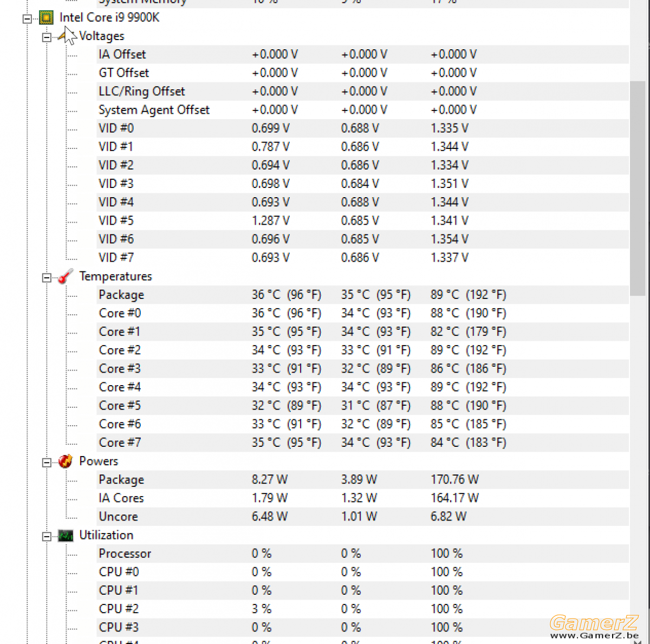Select the Core #6 temperature row
650x644 pixels.
click(x=362, y=424)
